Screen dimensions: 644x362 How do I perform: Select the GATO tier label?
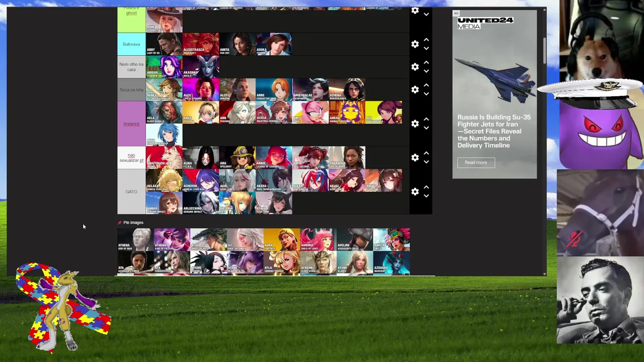[x=131, y=192]
